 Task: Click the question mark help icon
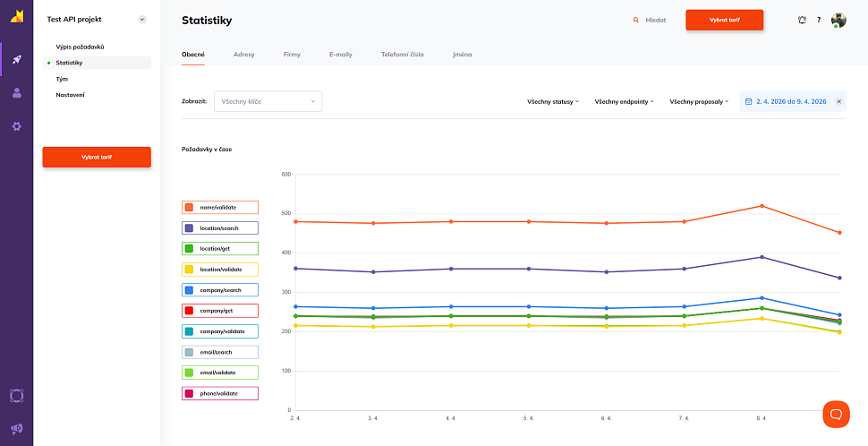[819, 20]
